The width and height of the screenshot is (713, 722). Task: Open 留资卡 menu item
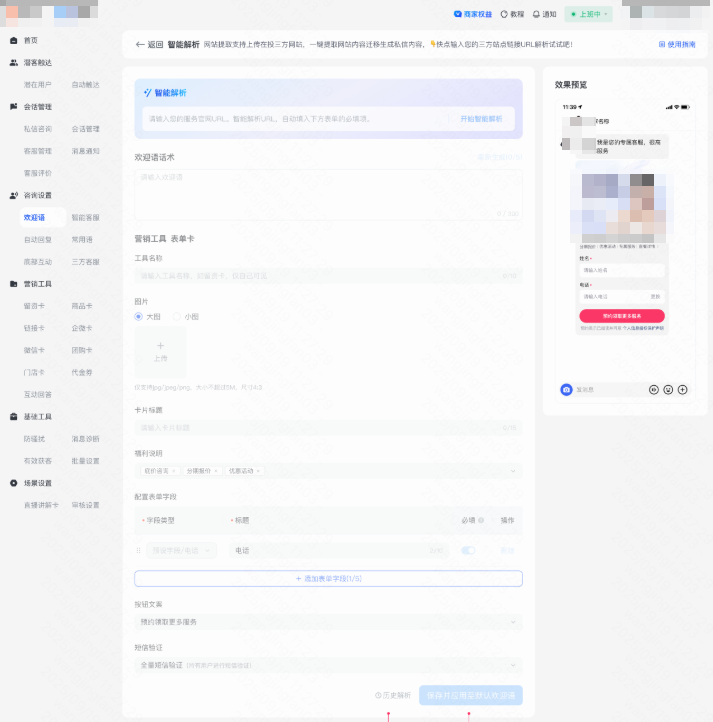pos(35,306)
